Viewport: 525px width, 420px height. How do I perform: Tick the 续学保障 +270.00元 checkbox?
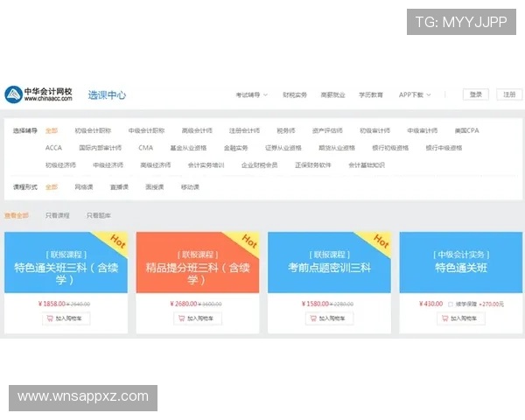click(451, 304)
